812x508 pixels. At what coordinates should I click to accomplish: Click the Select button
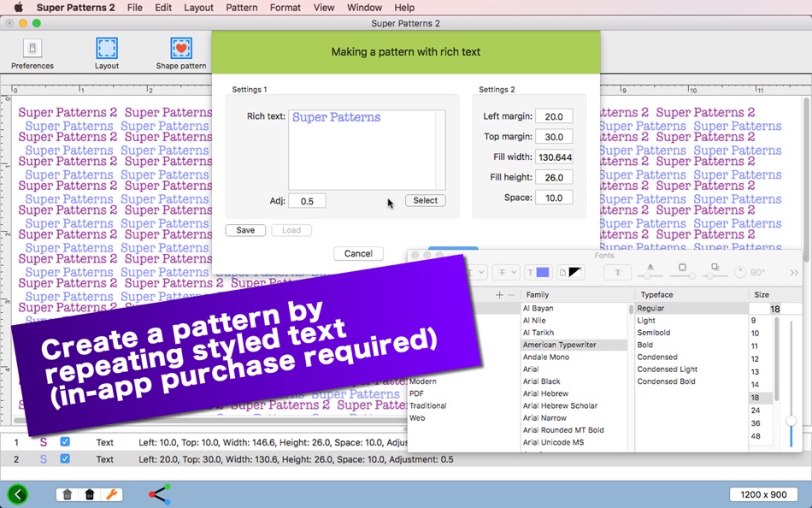coord(425,200)
